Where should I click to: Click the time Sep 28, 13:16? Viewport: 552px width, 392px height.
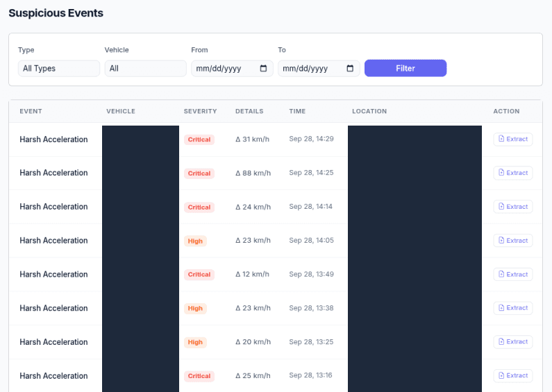[310, 375]
